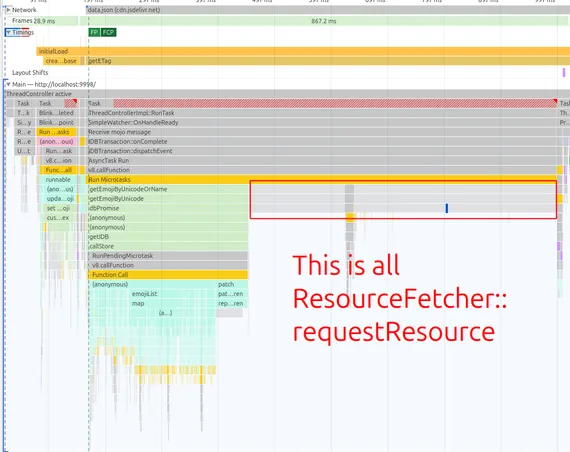
Task: Select the getEmojiByUnicodeOrName function
Action: (x=168, y=189)
